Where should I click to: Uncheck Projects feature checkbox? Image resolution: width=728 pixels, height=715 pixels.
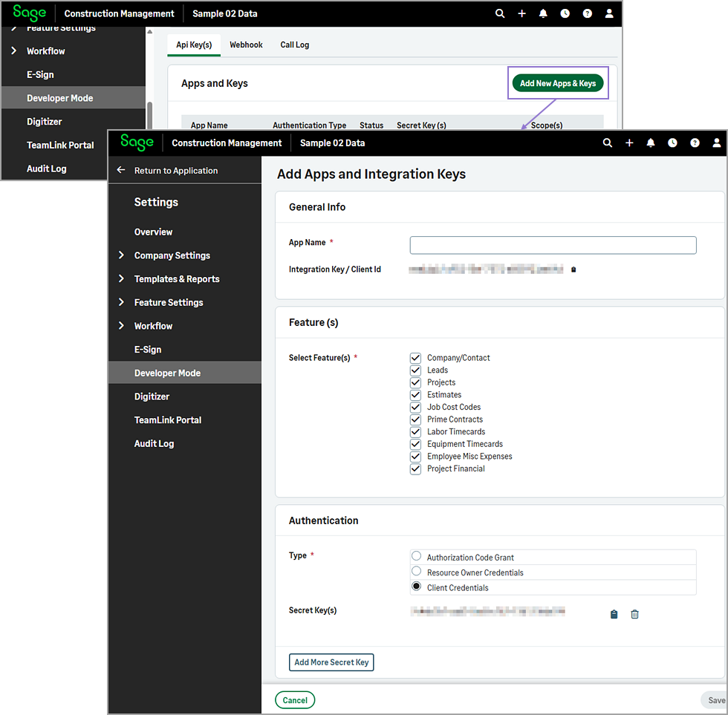(x=415, y=382)
